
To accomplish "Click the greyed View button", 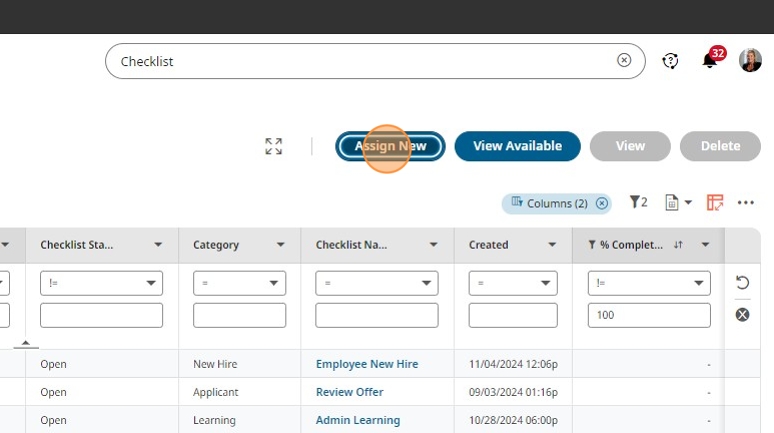I will coord(630,146).
